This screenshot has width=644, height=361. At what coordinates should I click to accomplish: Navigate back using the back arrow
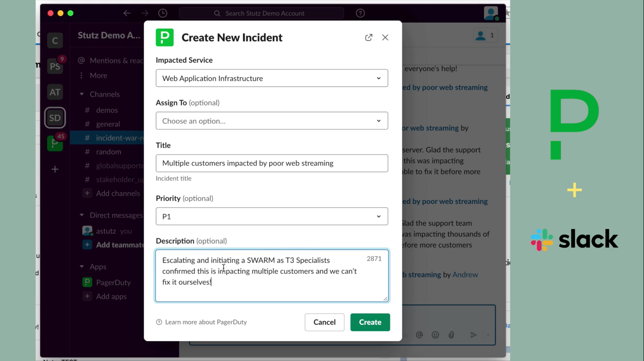tap(127, 13)
